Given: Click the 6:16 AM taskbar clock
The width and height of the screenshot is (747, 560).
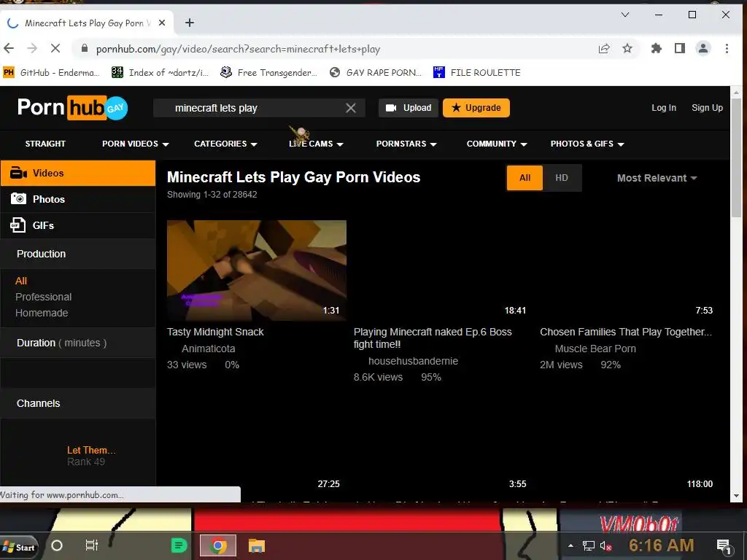Looking at the screenshot, I should [661, 545].
